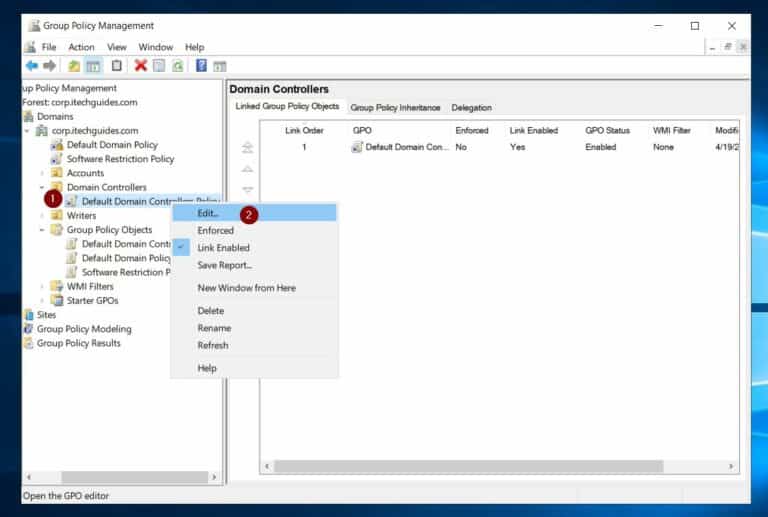Screen dimensions: 768x517
Task: Sort by Link Enabled column header
Action: pyautogui.click(x=533, y=131)
